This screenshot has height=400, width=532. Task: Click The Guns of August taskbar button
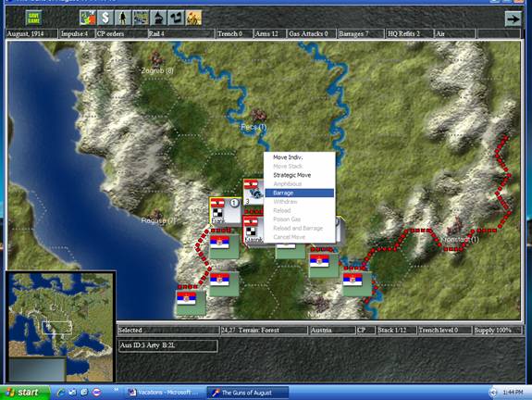click(248, 393)
